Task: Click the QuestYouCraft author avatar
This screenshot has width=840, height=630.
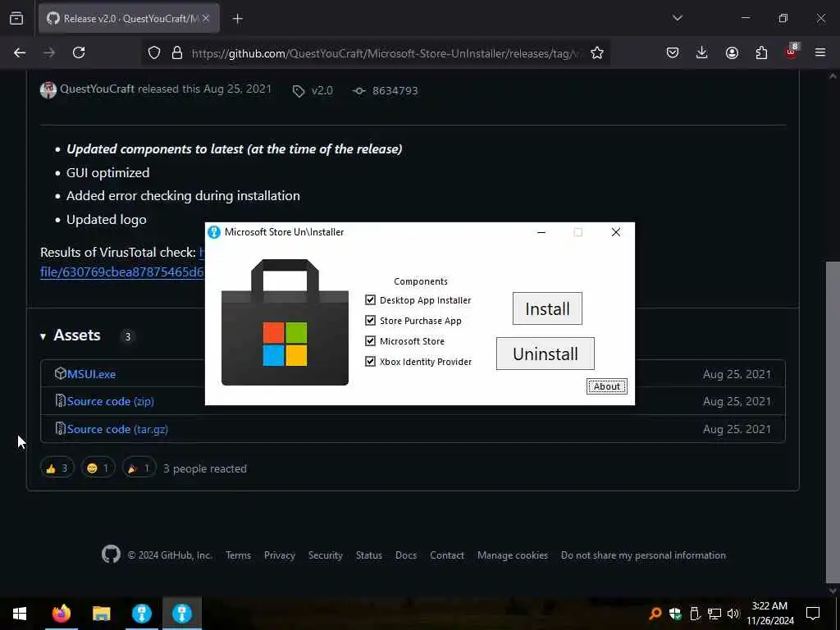Action: pyautogui.click(x=48, y=90)
